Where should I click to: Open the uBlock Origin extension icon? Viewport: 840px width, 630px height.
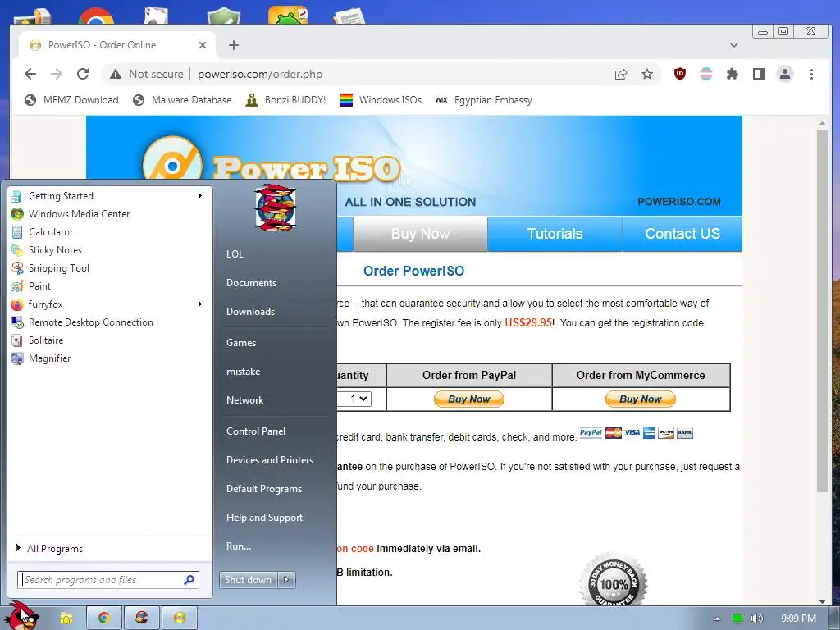click(x=680, y=74)
